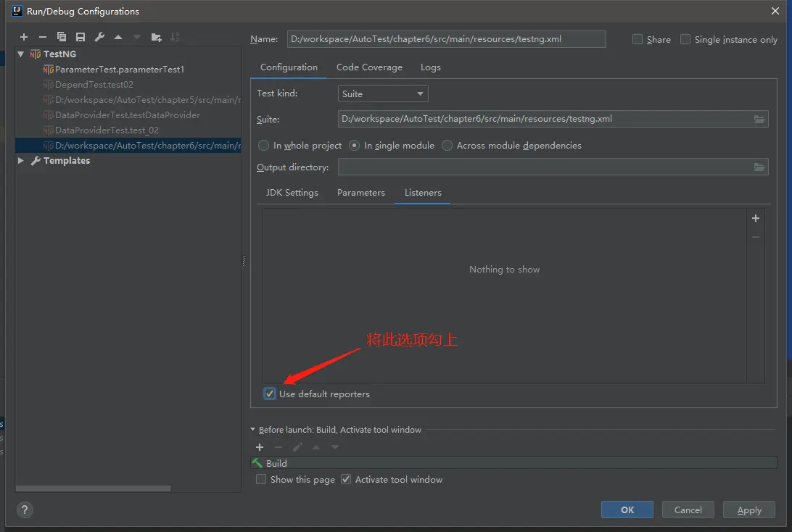Toggle the Share checkbox
The width and height of the screenshot is (792, 532).
pos(638,39)
